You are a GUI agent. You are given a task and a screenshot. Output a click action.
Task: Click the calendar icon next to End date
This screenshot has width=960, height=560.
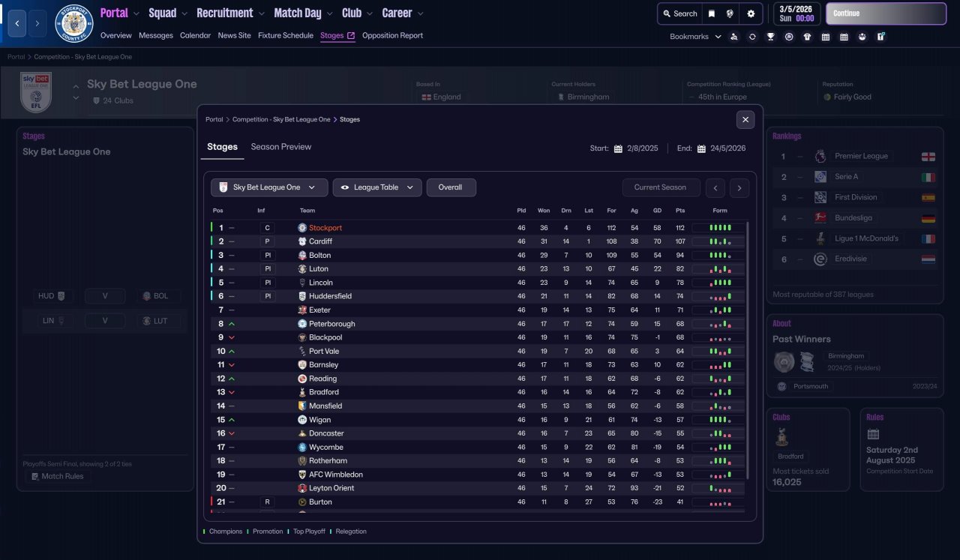[701, 148]
